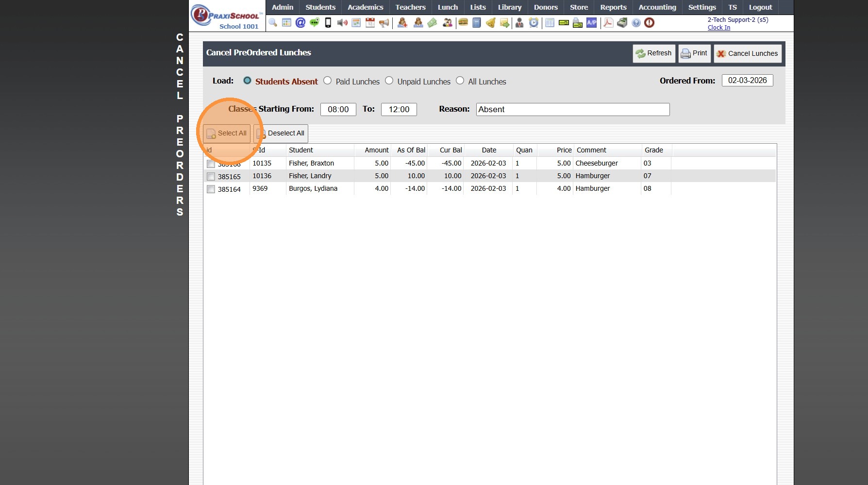The height and width of the screenshot is (485, 868).
Task: Click the Refresh button
Action: click(654, 53)
